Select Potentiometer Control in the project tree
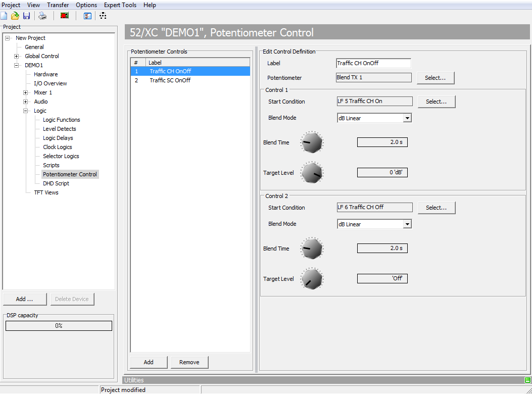Viewport: 532px width, 394px height. 70,174
